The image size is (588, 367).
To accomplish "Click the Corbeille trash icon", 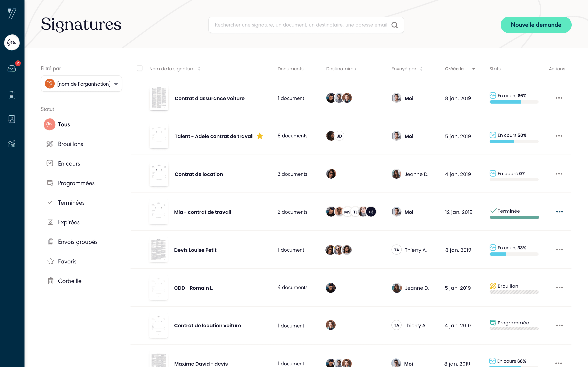I will (x=50, y=281).
